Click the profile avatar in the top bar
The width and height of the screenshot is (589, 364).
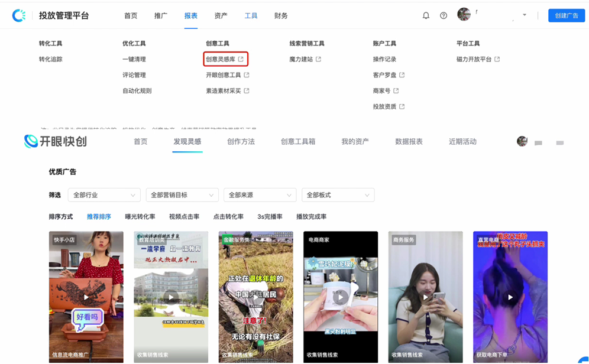[x=464, y=15]
